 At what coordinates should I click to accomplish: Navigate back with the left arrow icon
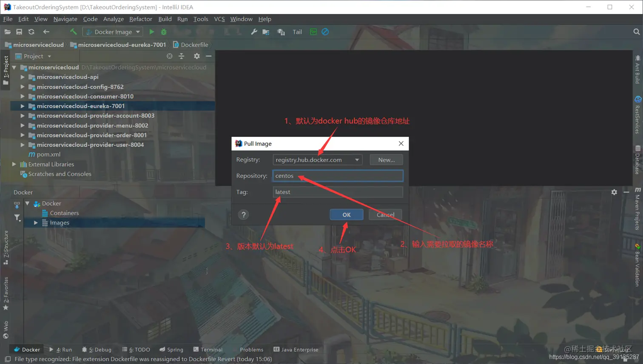coord(46,32)
